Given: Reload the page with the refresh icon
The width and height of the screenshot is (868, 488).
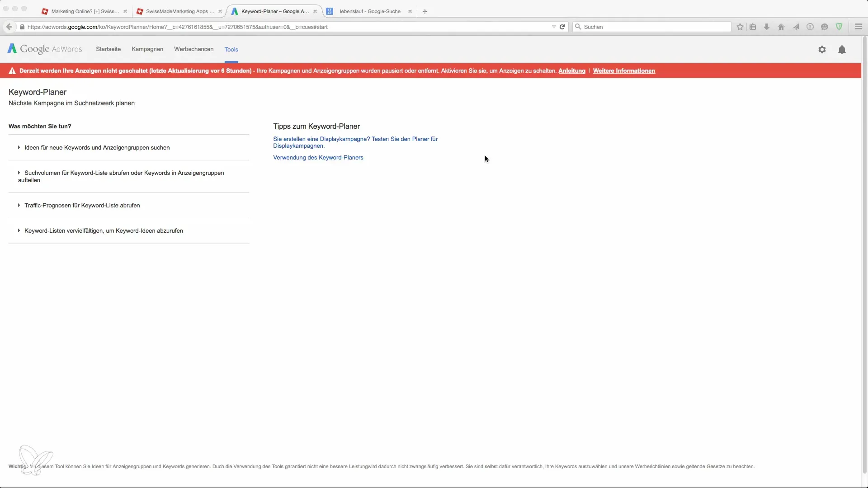Looking at the screenshot, I should [562, 27].
